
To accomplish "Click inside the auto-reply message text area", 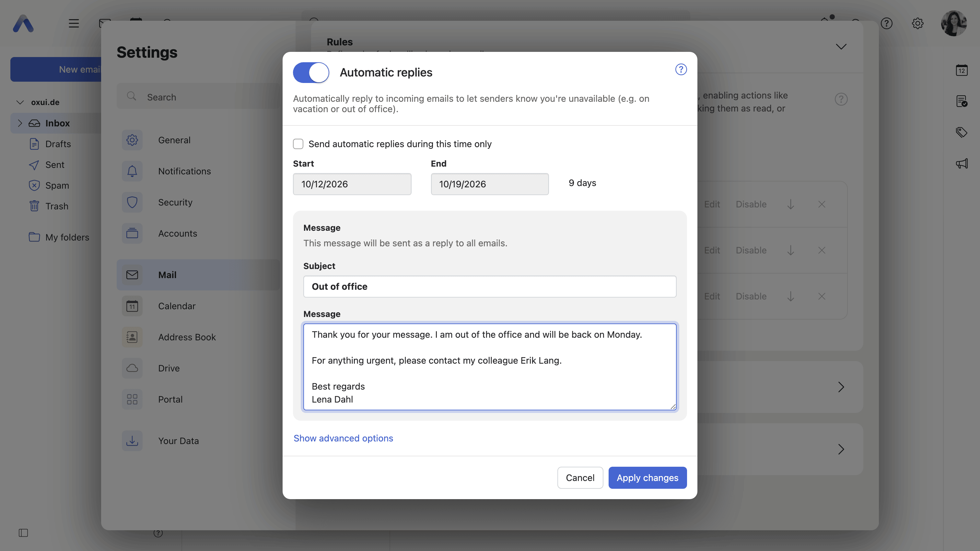I will click(490, 367).
